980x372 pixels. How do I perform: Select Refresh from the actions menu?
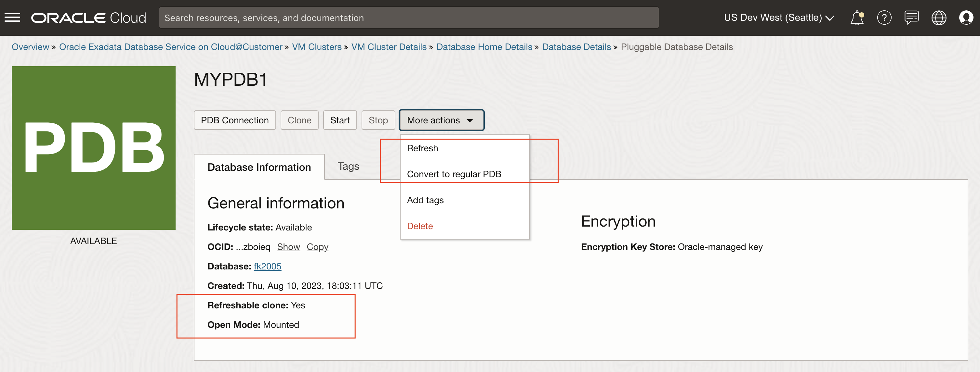pyautogui.click(x=422, y=148)
